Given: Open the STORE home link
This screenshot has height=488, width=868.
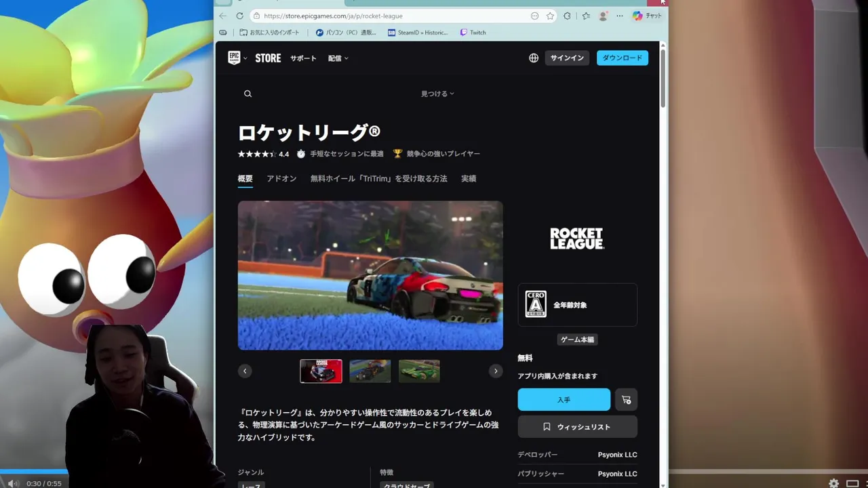Looking at the screenshot, I should [x=268, y=58].
